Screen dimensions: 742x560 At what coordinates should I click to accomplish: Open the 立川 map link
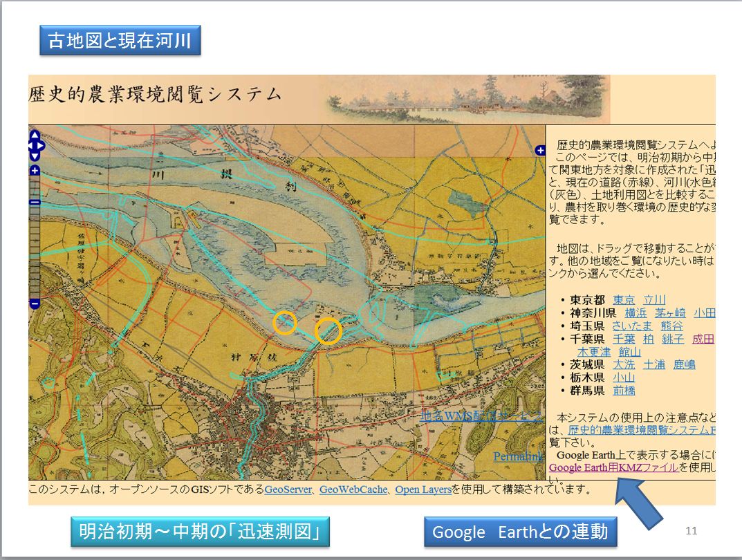654,300
